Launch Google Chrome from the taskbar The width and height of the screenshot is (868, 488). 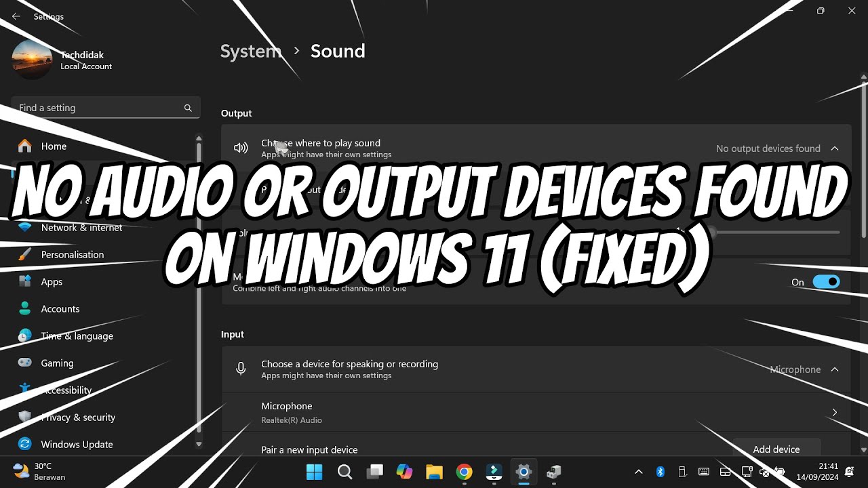point(464,472)
